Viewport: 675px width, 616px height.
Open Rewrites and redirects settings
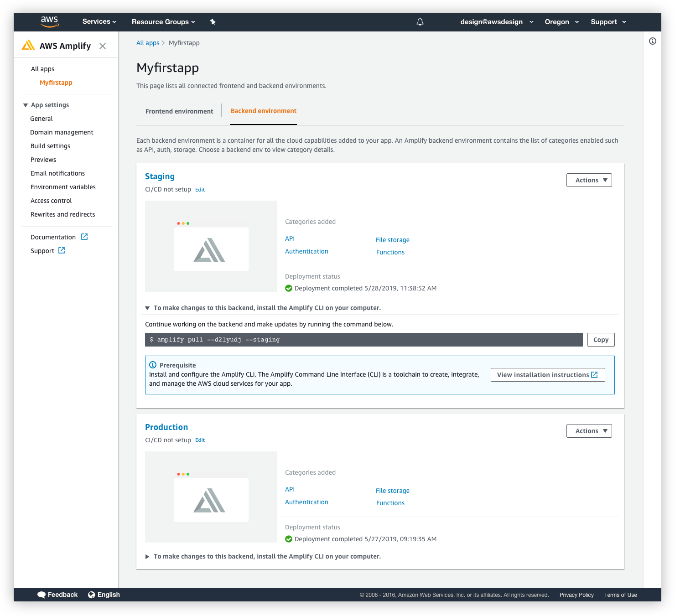pos(62,214)
